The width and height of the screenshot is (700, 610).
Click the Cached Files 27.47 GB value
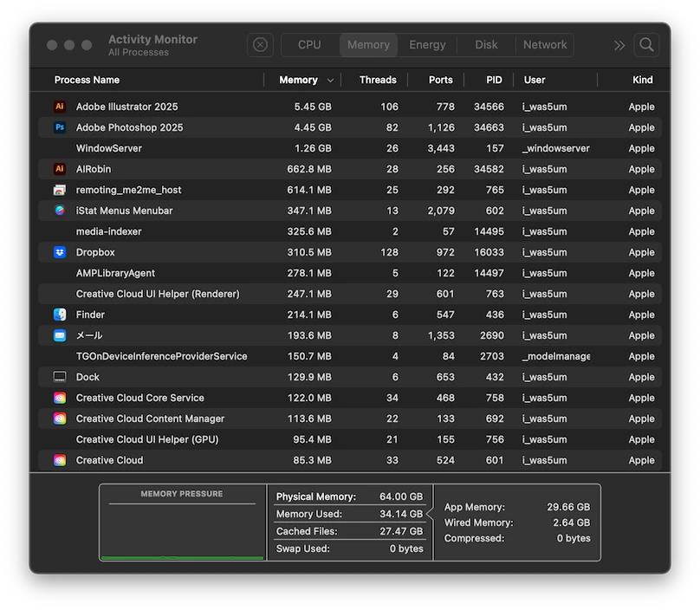401,531
